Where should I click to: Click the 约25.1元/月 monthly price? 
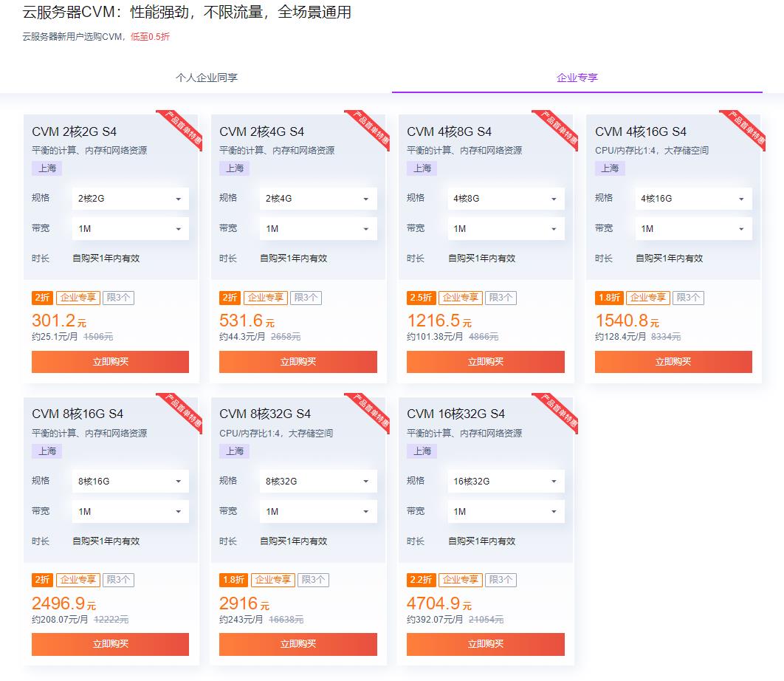tap(55, 337)
